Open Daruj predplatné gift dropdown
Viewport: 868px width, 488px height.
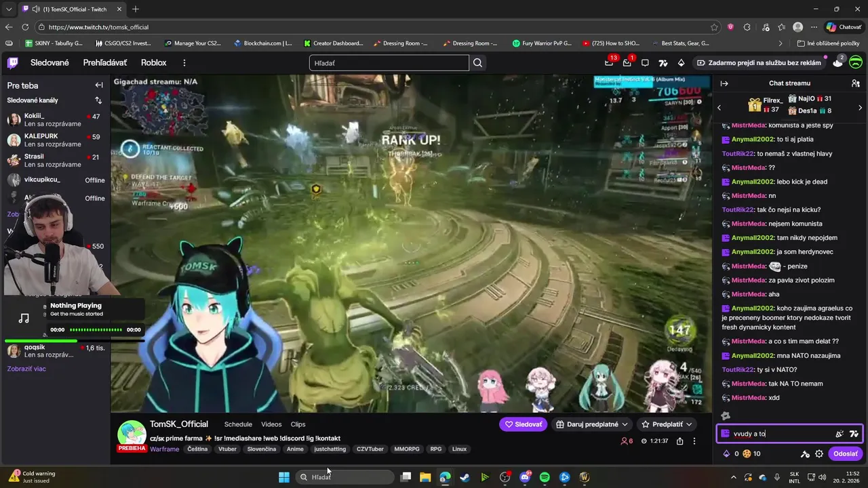[591, 424]
